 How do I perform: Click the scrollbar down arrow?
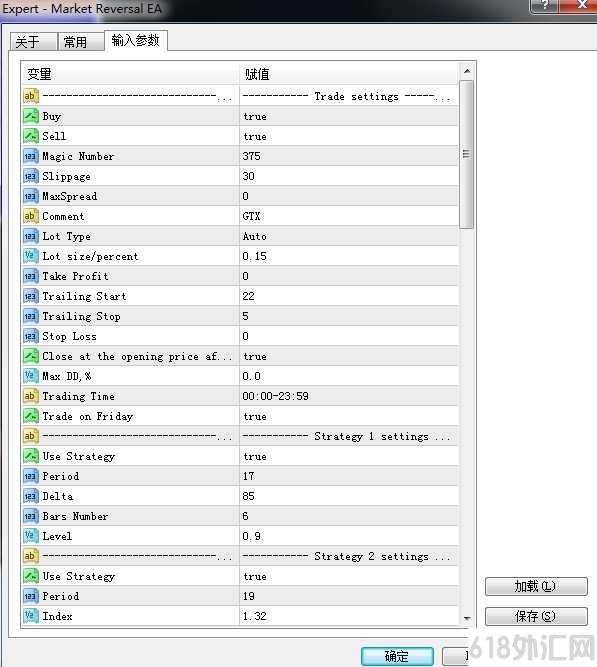(x=467, y=618)
